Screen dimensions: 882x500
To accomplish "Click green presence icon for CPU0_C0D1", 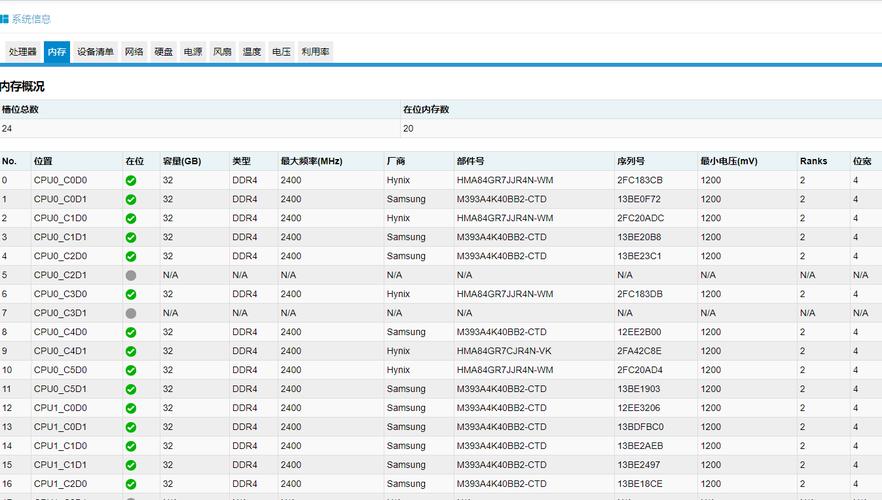I will click(130, 200).
